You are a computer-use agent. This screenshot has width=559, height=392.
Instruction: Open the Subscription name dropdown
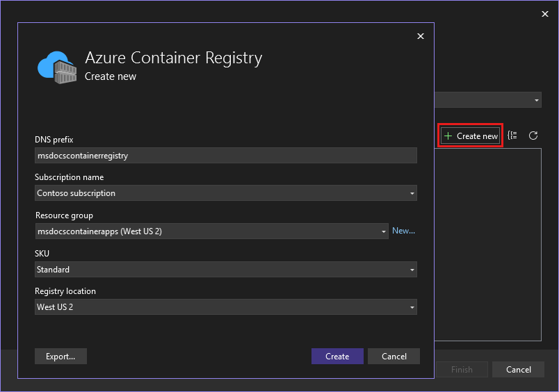click(226, 193)
